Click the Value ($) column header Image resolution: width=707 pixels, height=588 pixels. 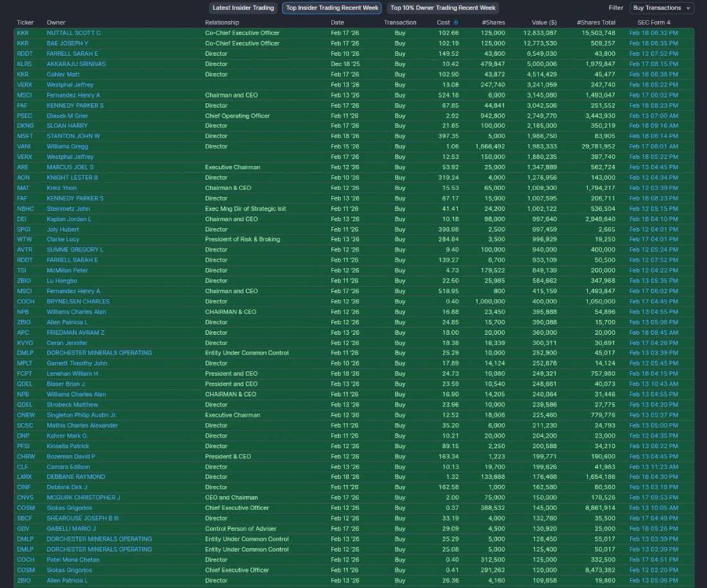coord(544,22)
